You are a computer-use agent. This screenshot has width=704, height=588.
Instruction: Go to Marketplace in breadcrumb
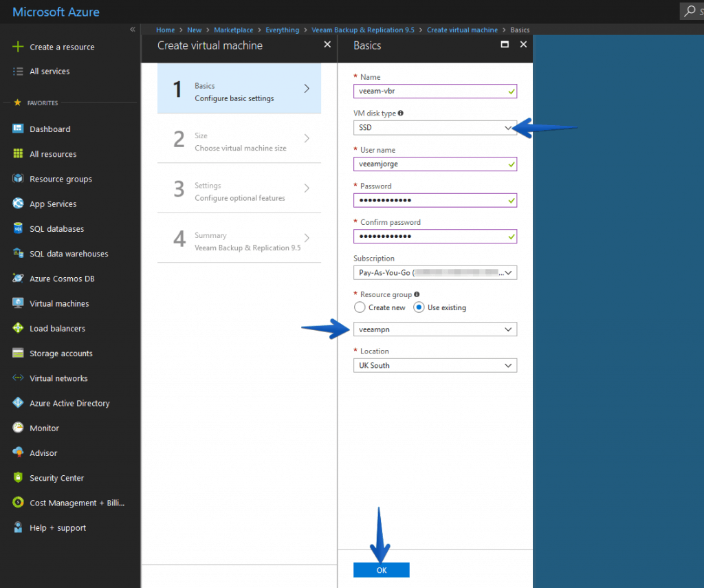234,30
